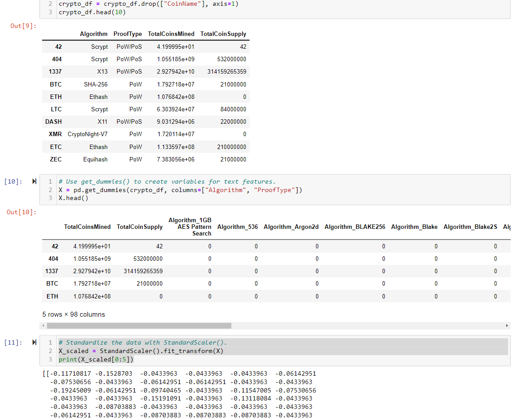Viewport: 520px width, 420px height.
Task: Click the Equihash algorithm cell
Action: (x=95, y=159)
